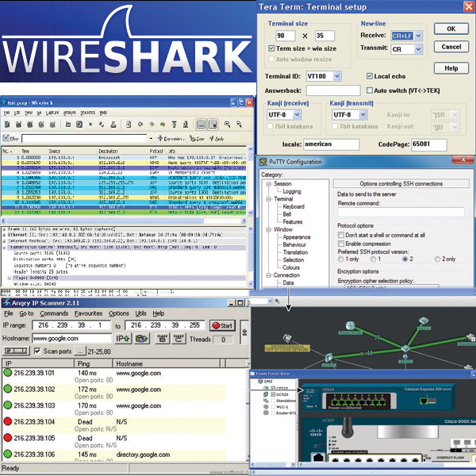Image resolution: width=476 pixels, height=476 pixels.
Task: Click the Wireshark print icon
Action: pos(113,125)
